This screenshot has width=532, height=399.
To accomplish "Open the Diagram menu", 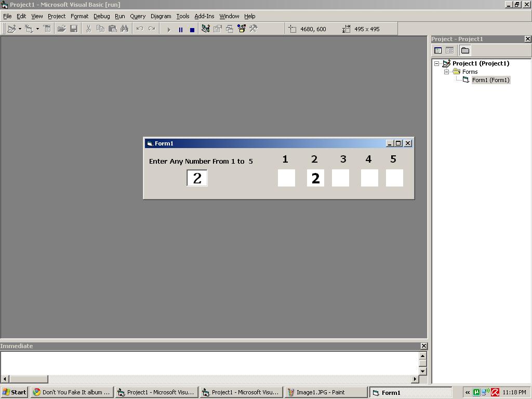I will (x=161, y=16).
